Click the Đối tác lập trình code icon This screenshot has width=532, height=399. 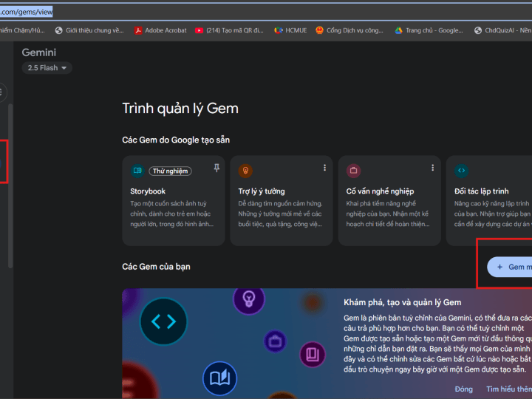point(461,171)
